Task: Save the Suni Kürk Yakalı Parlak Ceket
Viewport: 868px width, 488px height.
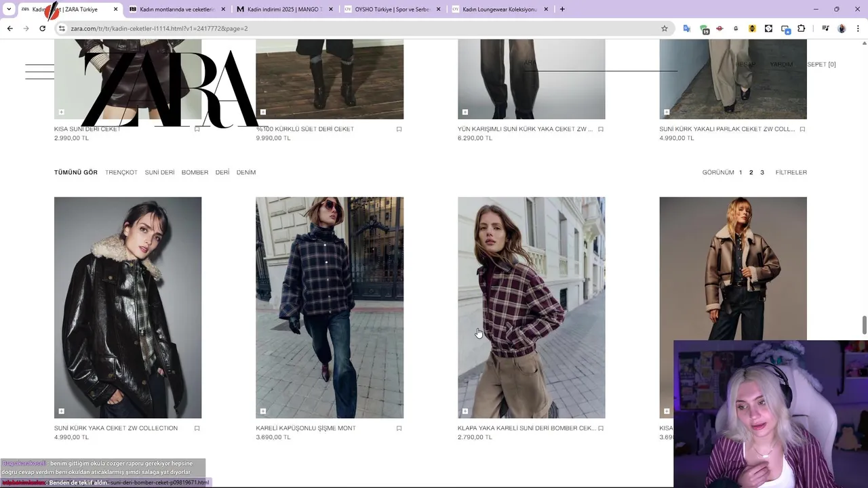Action: pyautogui.click(x=802, y=129)
